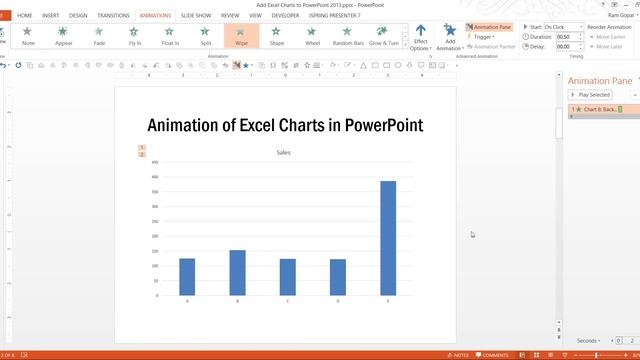Click Move Later reorder button
The image size is (640, 360).
pyautogui.click(x=606, y=47)
